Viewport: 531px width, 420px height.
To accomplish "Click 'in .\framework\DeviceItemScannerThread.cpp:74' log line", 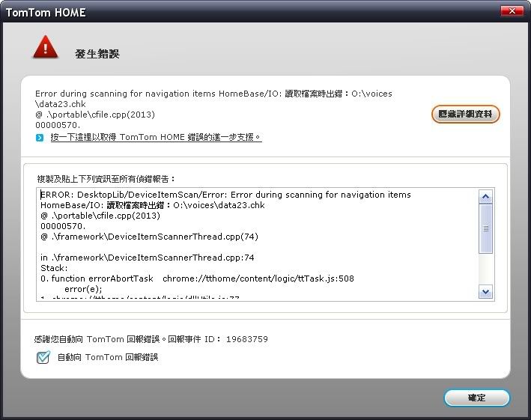I will 148,258.
